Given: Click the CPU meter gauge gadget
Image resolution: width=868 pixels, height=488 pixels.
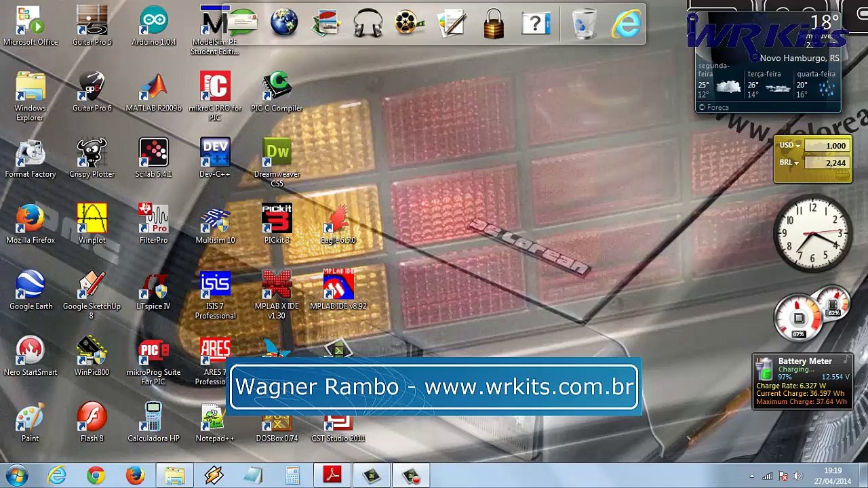Looking at the screenshot, I should tap(799, 319).
